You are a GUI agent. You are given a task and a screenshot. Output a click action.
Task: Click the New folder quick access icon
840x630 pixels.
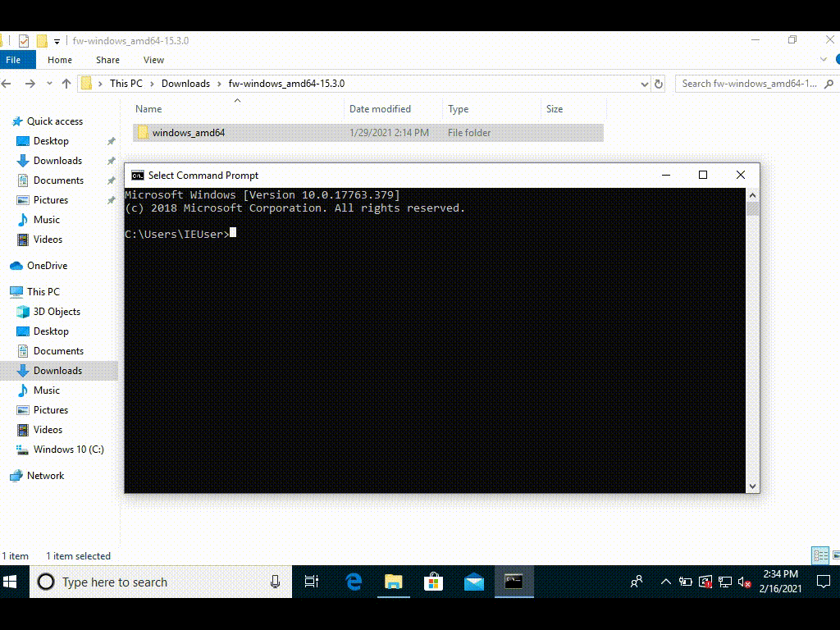pos(42,41)
